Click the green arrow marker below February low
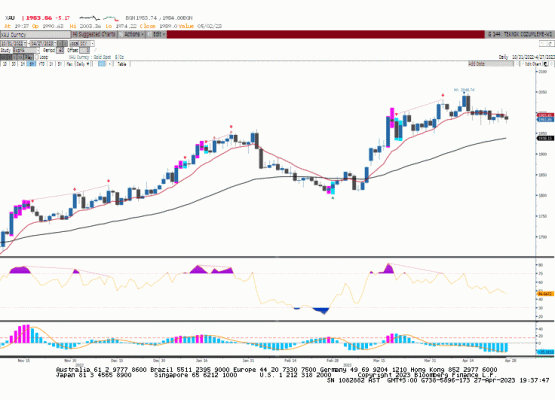Screen dimensions: 555x400 click(333, 198)
